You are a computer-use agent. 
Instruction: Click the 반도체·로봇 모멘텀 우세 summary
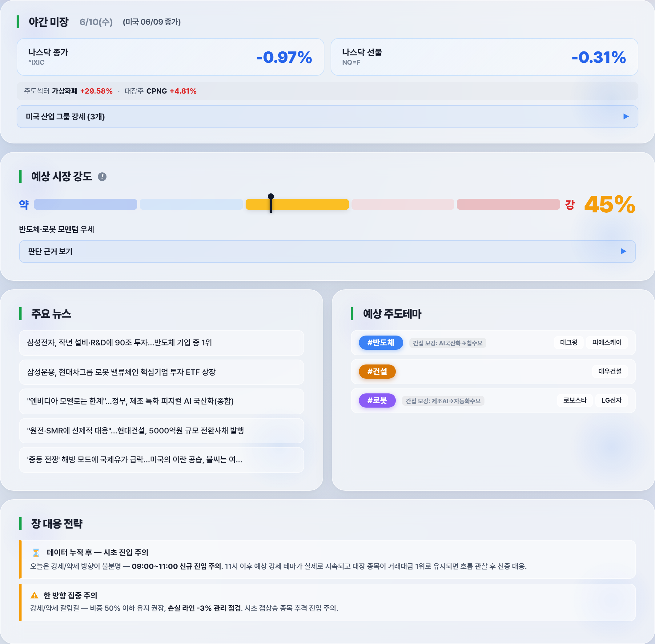click(56, 229)
